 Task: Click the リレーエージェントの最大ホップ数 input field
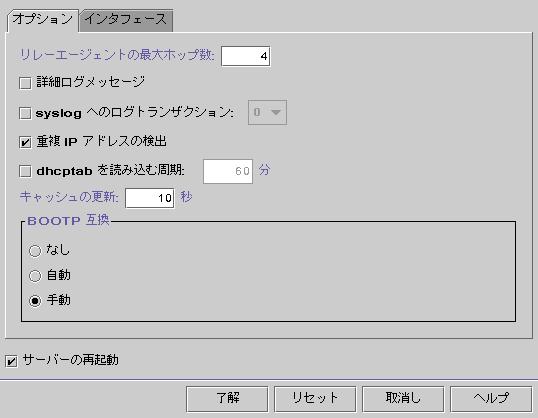(x=245, y=56)
